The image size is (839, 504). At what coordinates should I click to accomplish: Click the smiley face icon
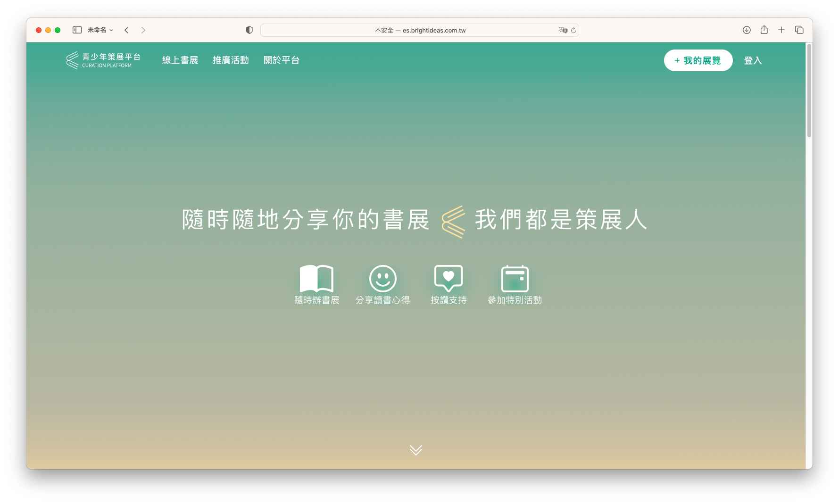pos(382,278)
